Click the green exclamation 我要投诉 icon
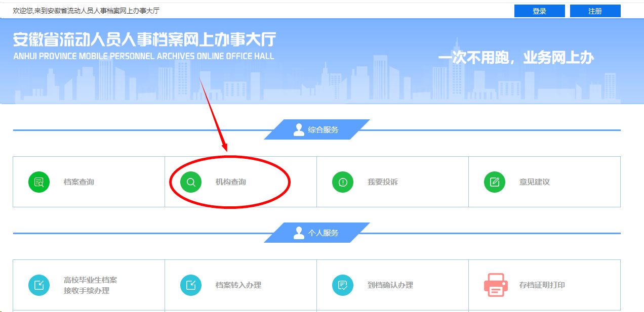 343,182
